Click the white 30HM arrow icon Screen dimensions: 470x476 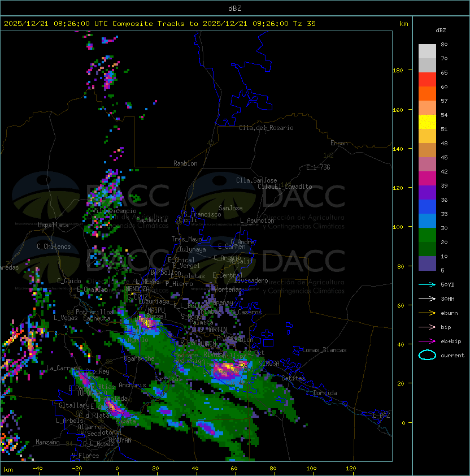pyautogui.click(x=427, y=299)
